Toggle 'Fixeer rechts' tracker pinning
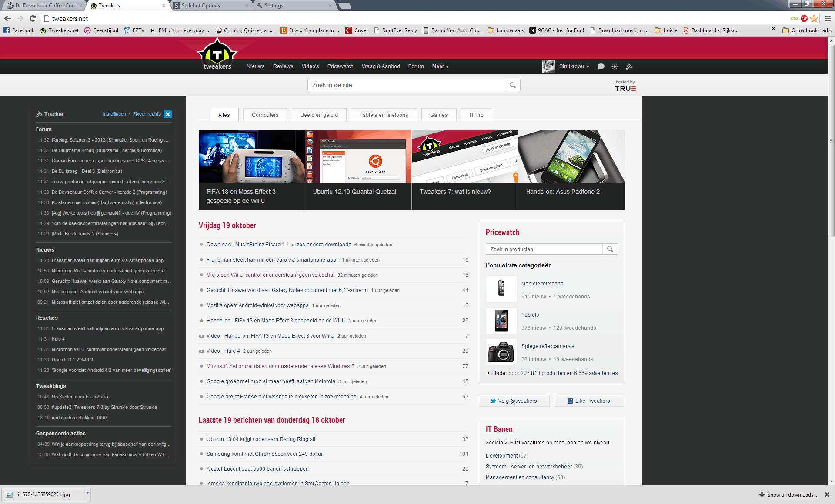The image size is (835, 504). click(147, 114)
